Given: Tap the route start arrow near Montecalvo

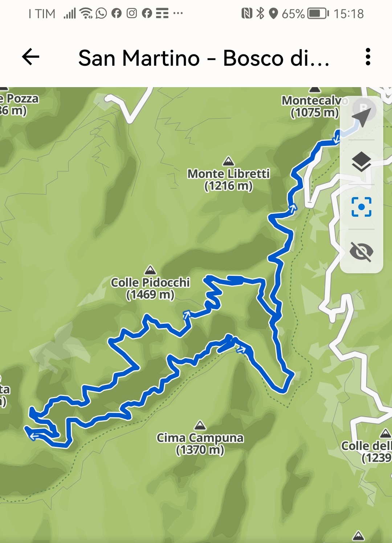Looking at the screenshot, I should tap(336, 138).
